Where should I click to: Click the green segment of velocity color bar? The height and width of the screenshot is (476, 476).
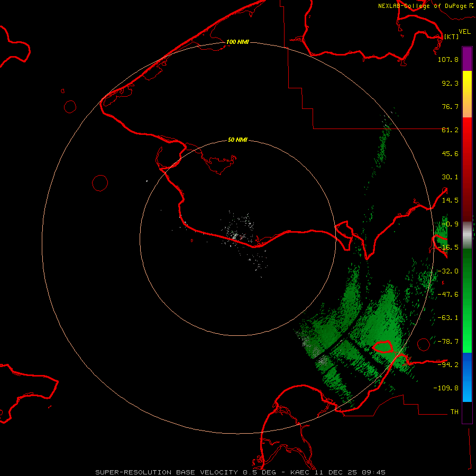[467, 300]
